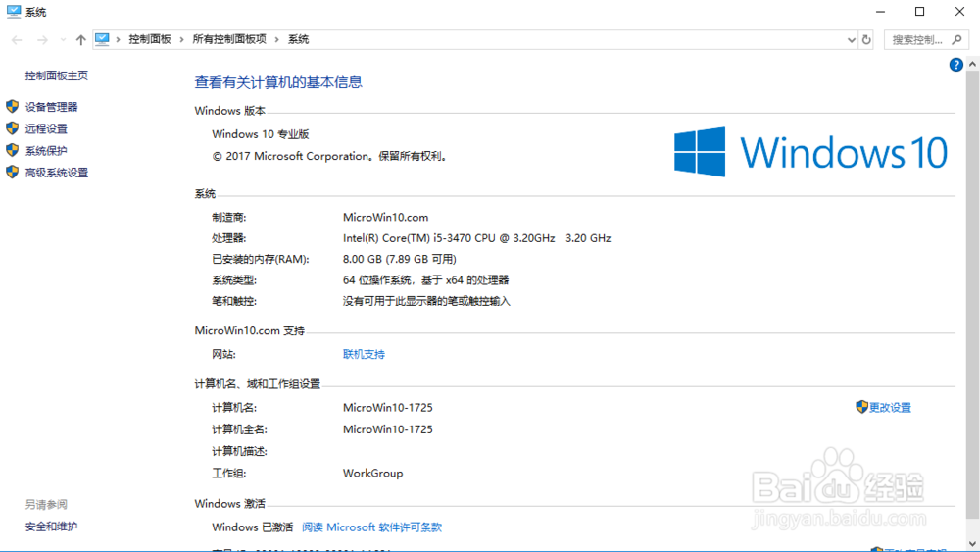
Task: Open 设备管理器 from the sidebar
Action: point(51,107)
